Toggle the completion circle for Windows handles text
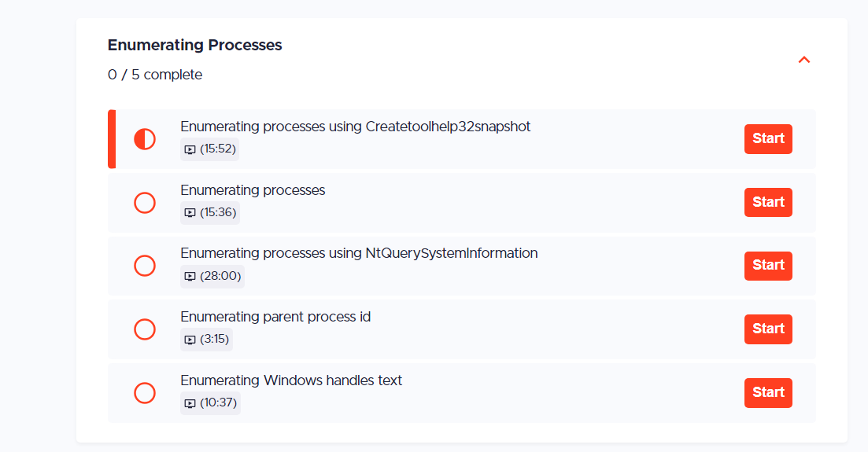The image size is (868, 452). (145, 393)
